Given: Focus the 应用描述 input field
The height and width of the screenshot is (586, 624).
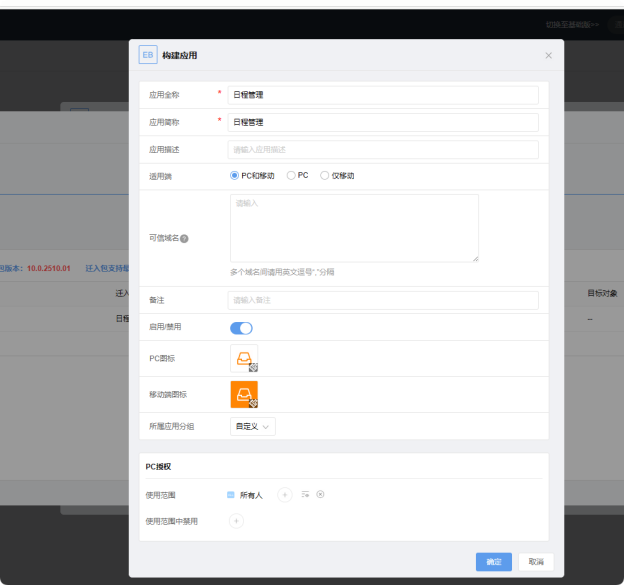Looking at the screenshot, I should click(383, 149).
